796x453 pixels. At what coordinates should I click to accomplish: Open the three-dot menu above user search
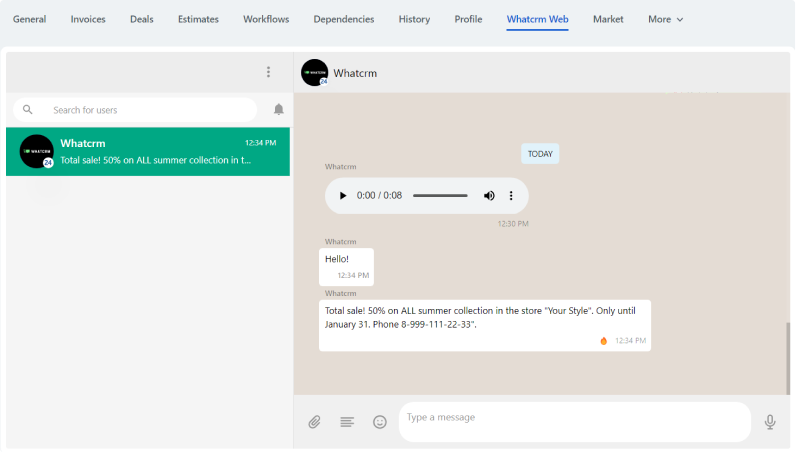pyautogui.click(x=268, y=72)
